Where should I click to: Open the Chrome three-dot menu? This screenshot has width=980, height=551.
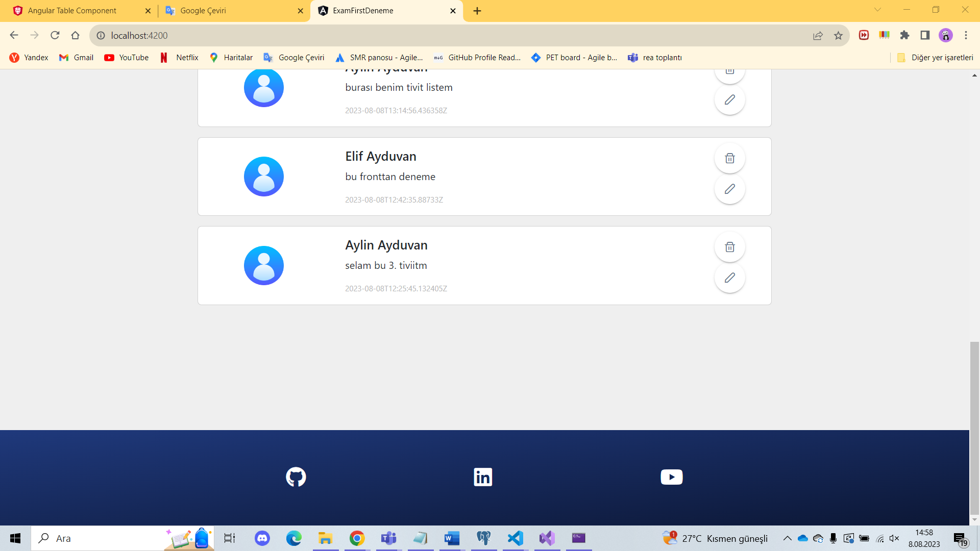(966, 36)
